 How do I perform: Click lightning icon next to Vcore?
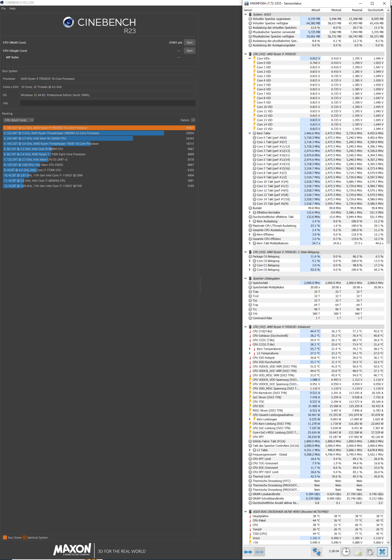tap(250, 538)
